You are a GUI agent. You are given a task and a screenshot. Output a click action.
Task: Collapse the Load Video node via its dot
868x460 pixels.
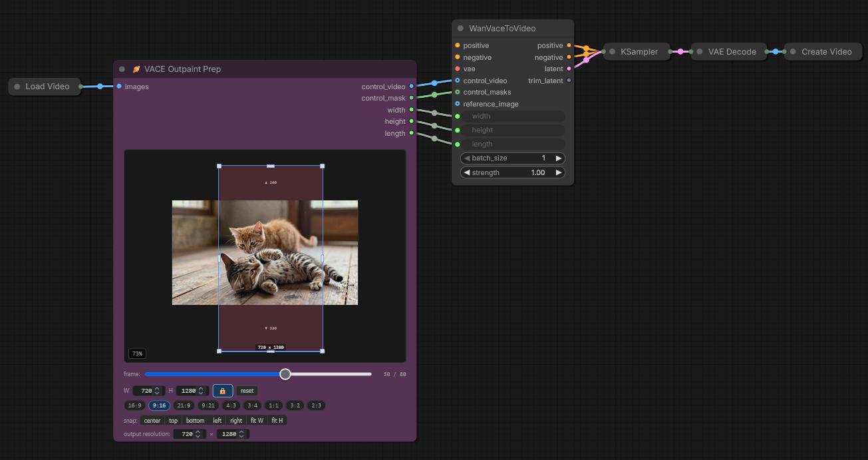17,87
